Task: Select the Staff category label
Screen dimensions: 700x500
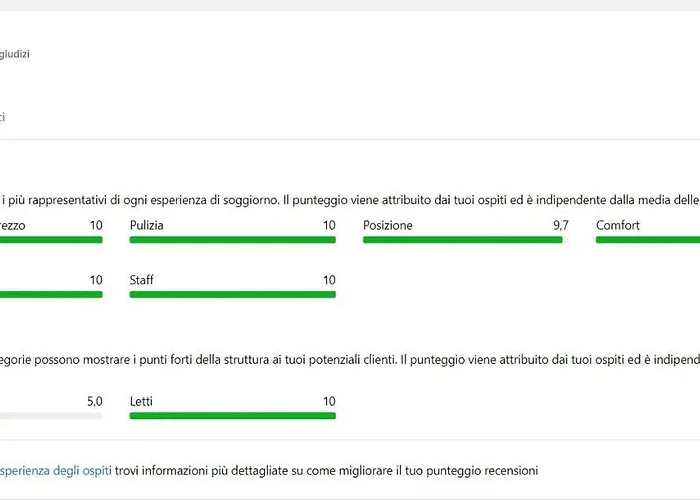Action: tap(142, 281)
